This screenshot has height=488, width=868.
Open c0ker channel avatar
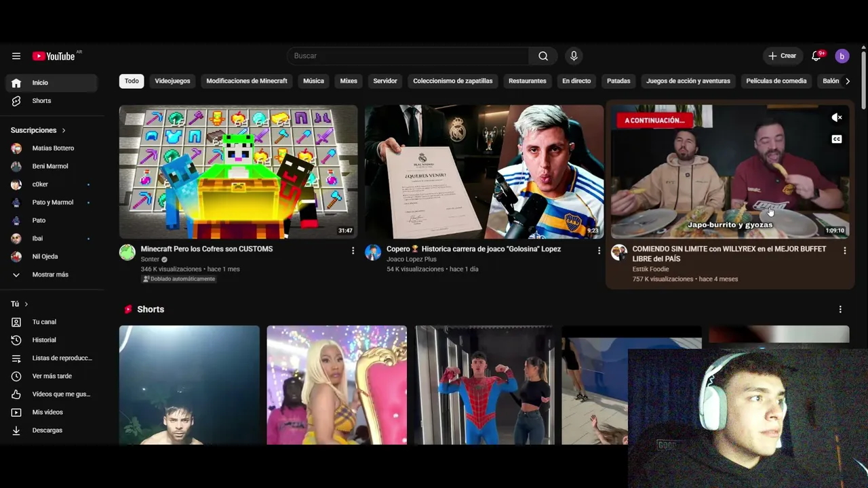pos(16,184)
